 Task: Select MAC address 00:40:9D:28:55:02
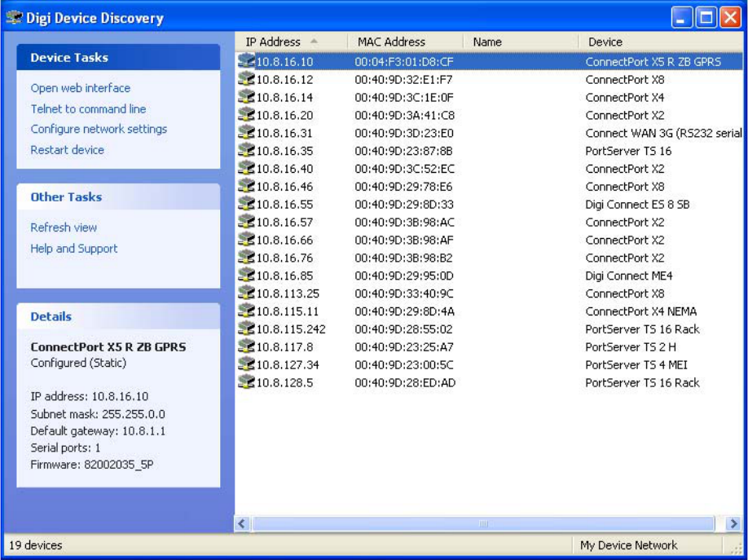click(x=403, y=329)
